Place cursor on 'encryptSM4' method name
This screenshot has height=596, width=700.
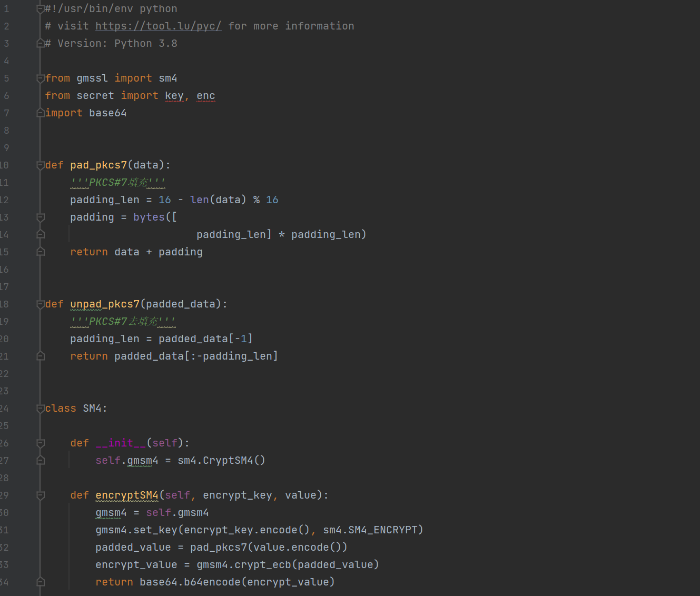pyautogui.click(x=127, y=495)
